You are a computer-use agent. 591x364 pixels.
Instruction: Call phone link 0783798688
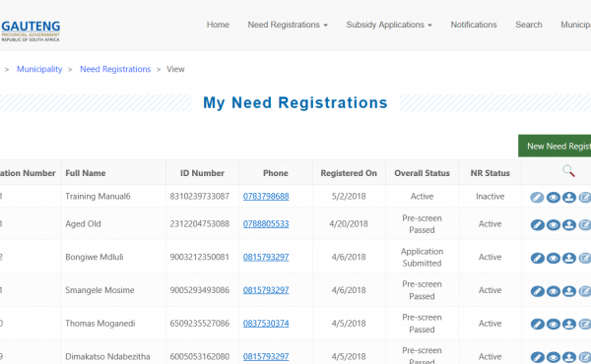pyautogui.click(x=266, y=197)
